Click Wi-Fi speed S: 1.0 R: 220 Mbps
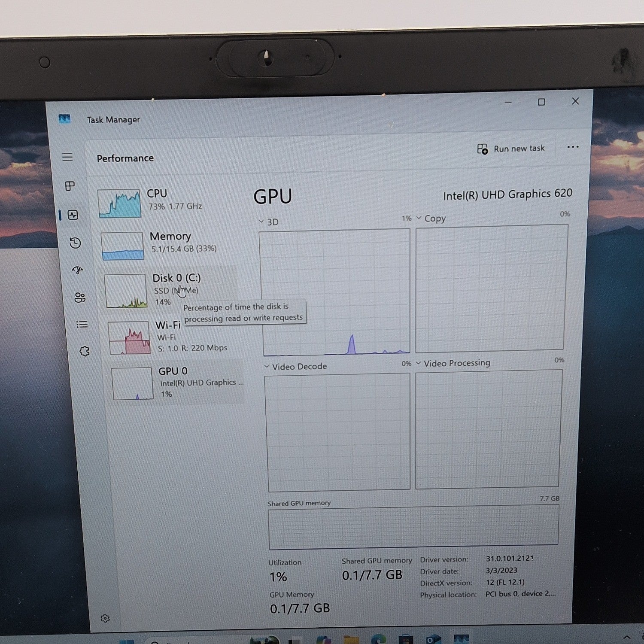The height and width of the screenshot is (644, 644). (x=192, y=348)
